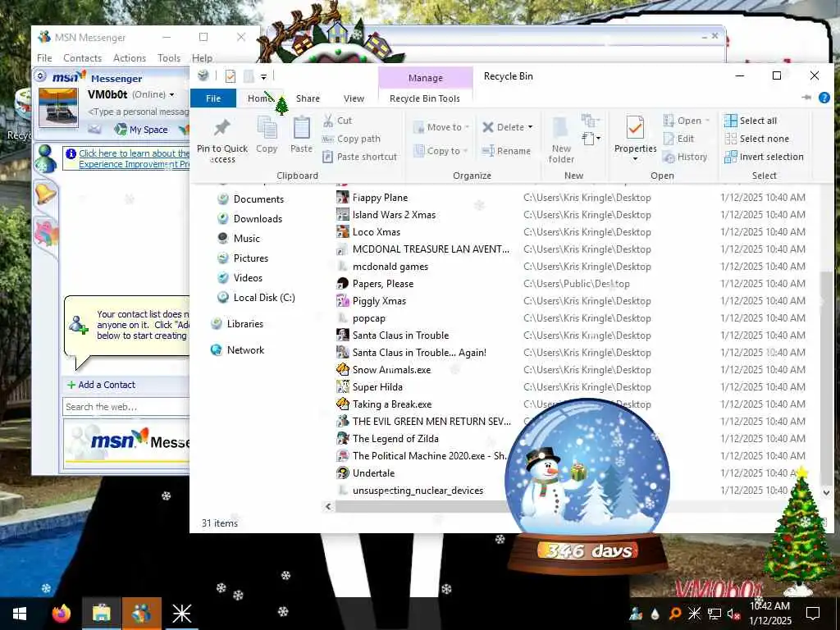Click Select all in ribbon
The image size is (840, 630).
(751, 121)
